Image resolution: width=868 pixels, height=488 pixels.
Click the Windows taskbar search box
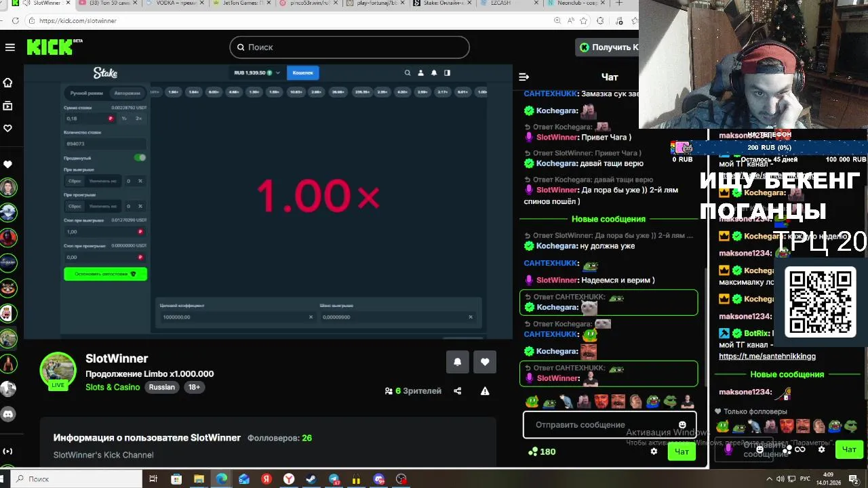tap(77, 479)
